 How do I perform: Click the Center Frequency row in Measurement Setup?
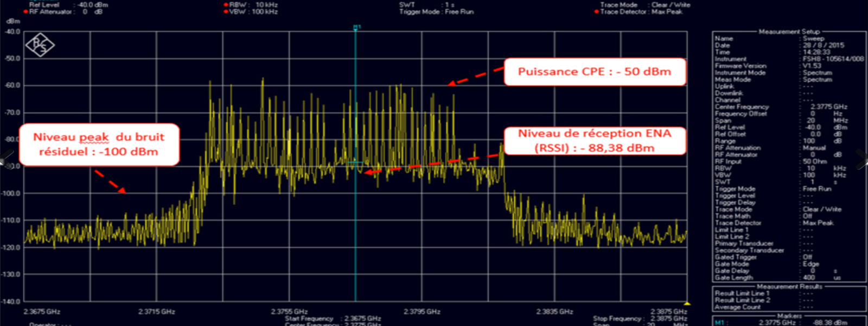coord(742,107)
